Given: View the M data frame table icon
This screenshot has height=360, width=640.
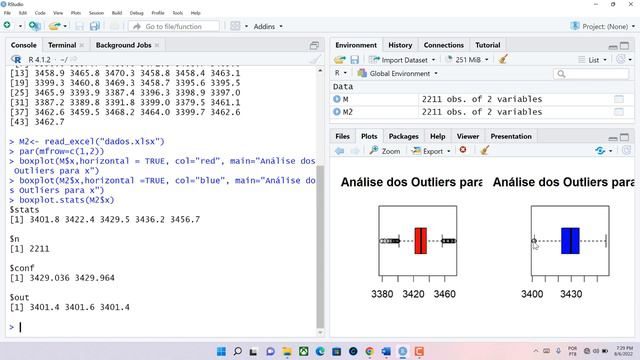Looking at the screenshot, I should coord(619,99).
